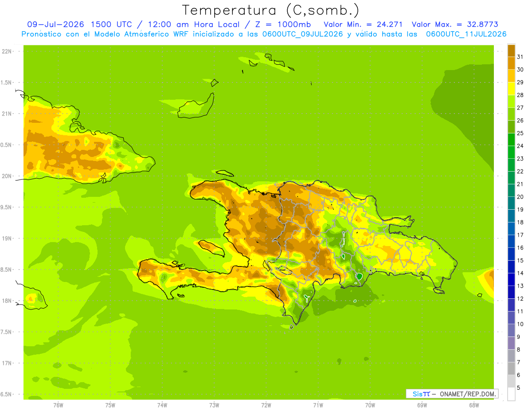The height and width of the screenshot is (411, 532).
Task: Click the "70W" longitude axis label
Action: pyautogui.click(x=370, y=405)
